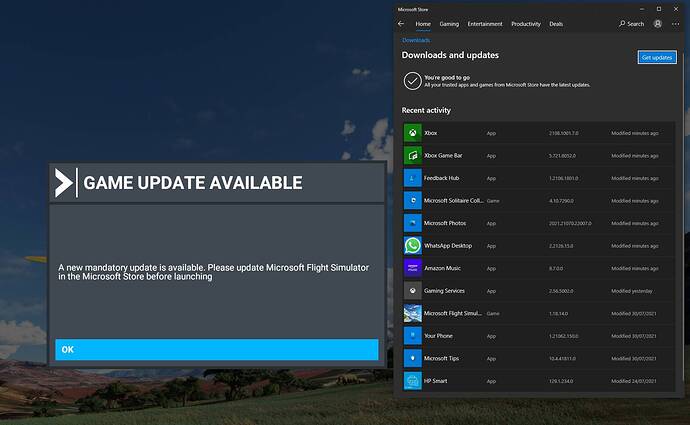This screenshot has width=690, height=425.
Task: Click the Microsoft Solitaire Collection icon
Action: coord(412,201)
